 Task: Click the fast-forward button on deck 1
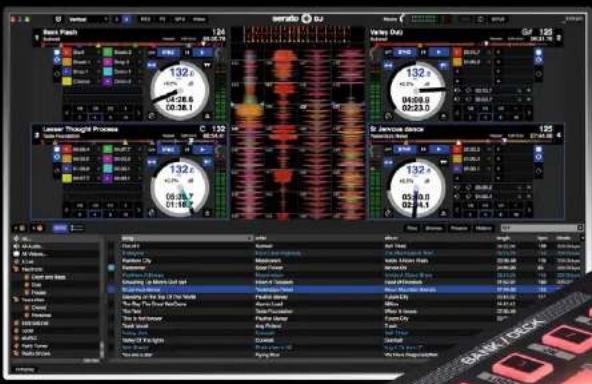point(207,65)
